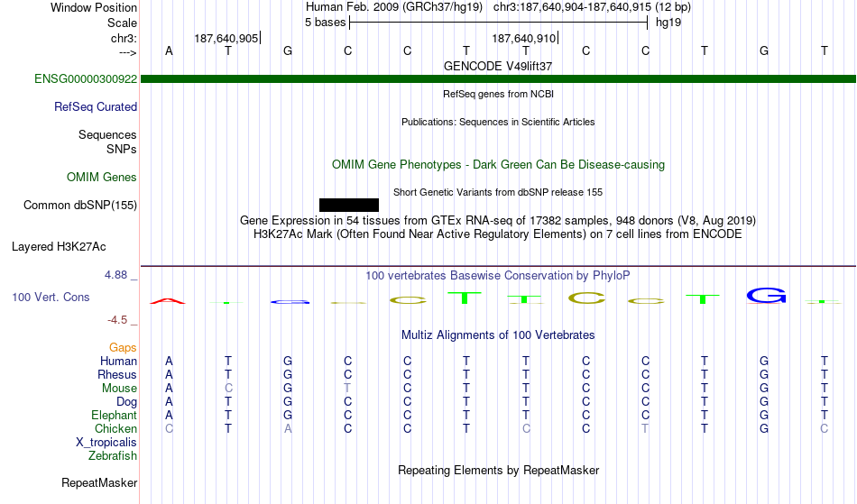This screenshot has width=857, height=504.
Task: Click the red A conservation logo letter
Action: 168,301
